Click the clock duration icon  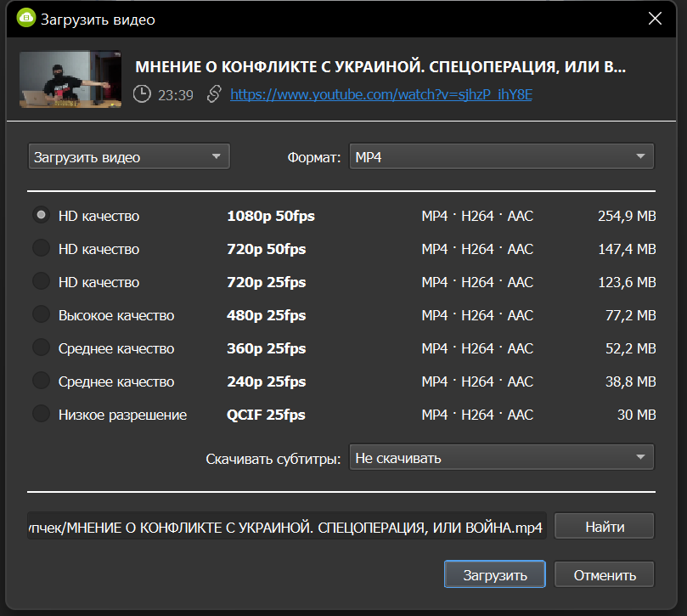142,94
